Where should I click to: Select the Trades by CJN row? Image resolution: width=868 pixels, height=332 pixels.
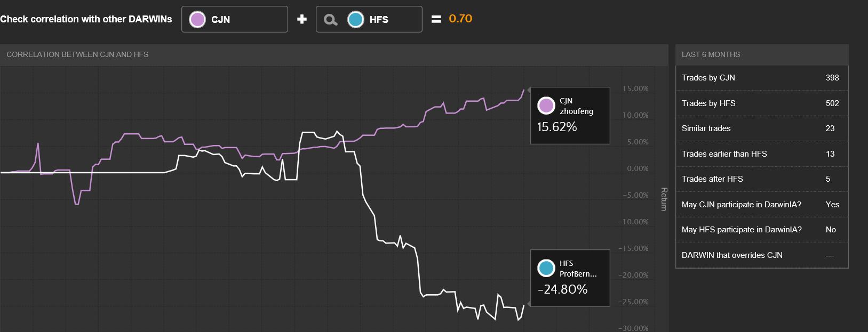coord(761,78)
